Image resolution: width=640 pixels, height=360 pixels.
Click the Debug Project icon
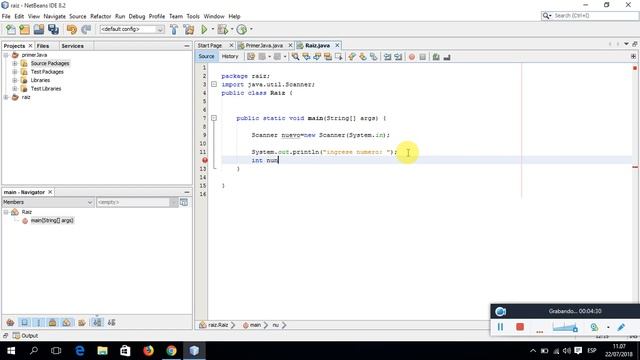point(222,29)
